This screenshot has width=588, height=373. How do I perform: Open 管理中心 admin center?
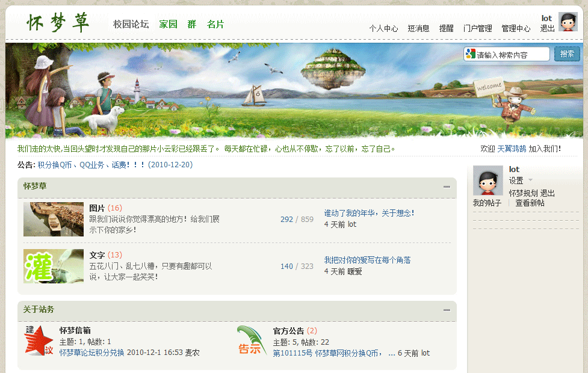point(516,28)
